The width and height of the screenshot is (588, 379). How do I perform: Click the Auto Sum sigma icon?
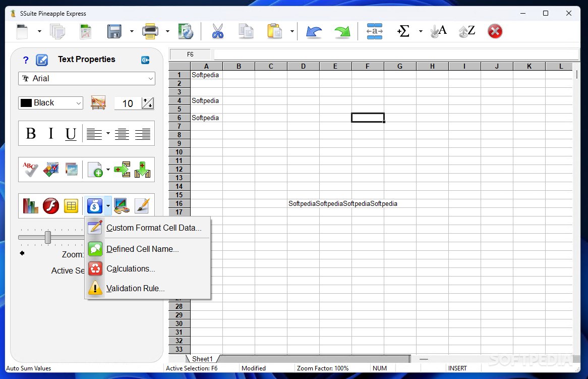click(403, 31)
